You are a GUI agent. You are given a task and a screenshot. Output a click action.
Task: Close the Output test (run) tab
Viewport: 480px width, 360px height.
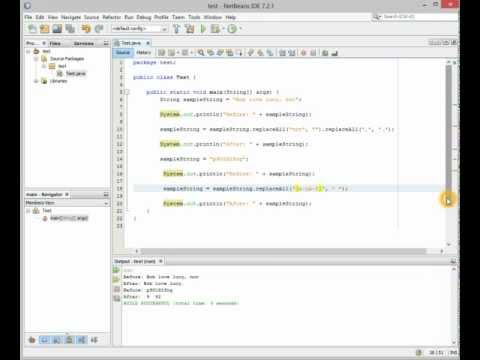click(x=161, y=261)
